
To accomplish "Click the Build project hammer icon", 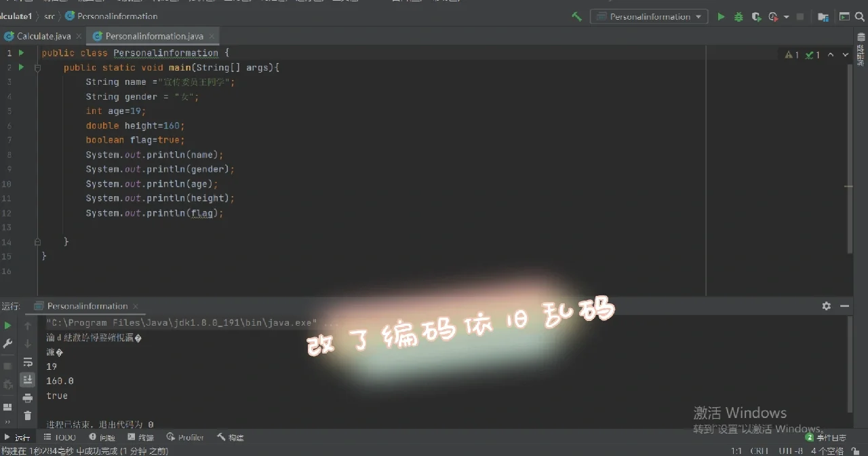I will [576, 16].
